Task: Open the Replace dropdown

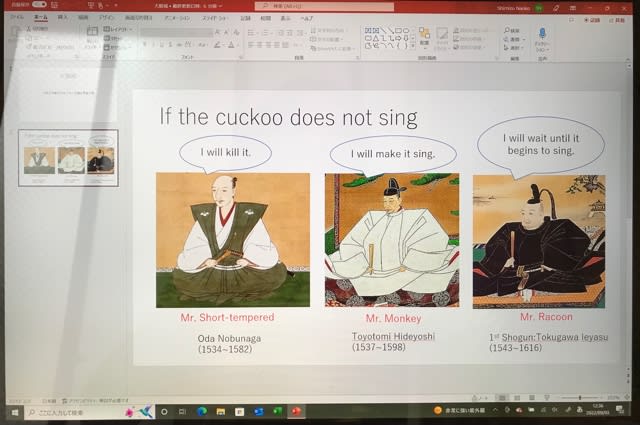Action: tap(514, 39)
